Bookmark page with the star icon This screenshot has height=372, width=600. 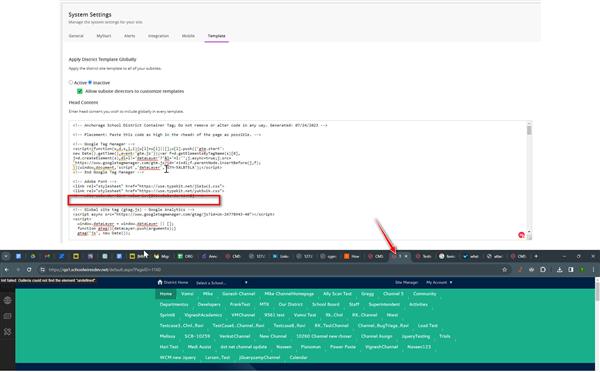(505, 270)
